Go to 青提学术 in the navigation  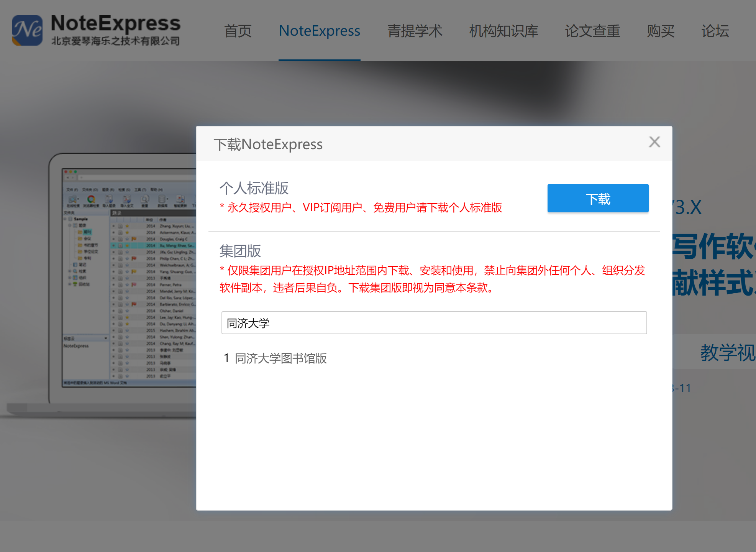(415, 31)
